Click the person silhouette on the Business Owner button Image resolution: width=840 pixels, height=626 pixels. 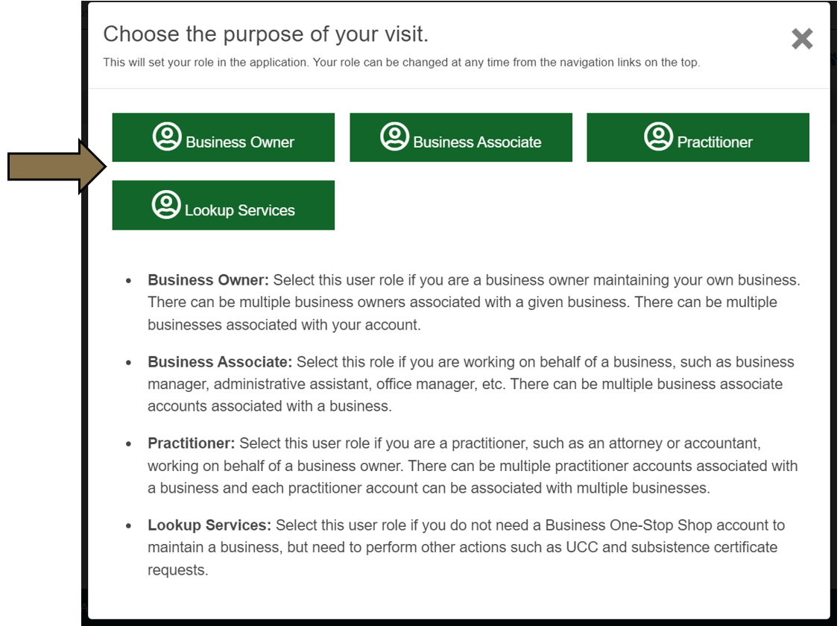[168, 136]
